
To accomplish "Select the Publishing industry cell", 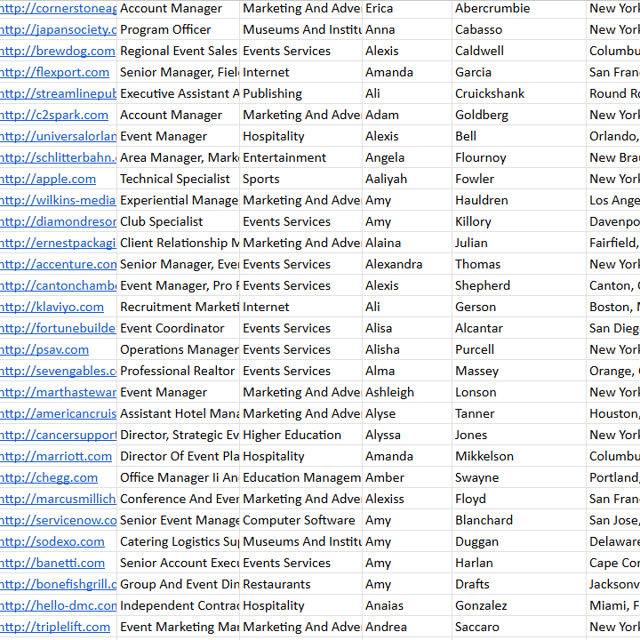I will click(x=301, y=94).
